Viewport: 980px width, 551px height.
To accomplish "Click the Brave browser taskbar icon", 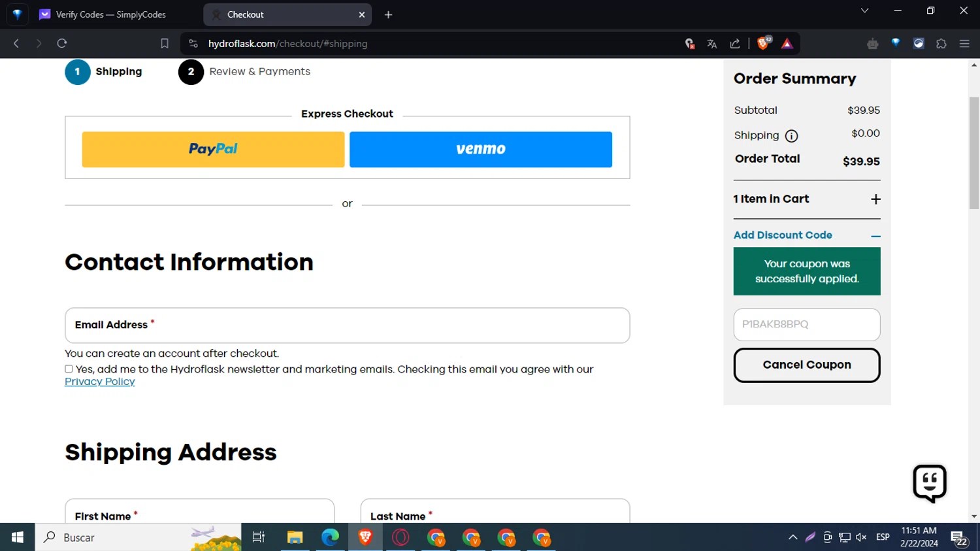I will (365, 537).
